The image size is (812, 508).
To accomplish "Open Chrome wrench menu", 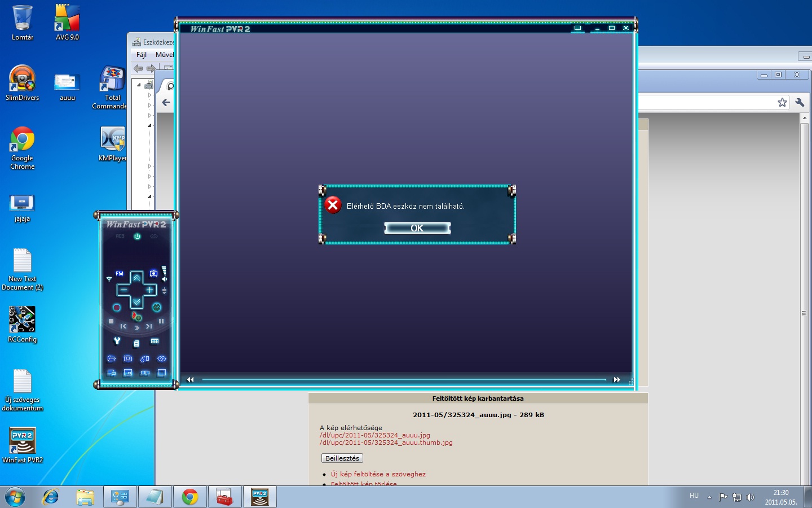I will coord(800,102).
